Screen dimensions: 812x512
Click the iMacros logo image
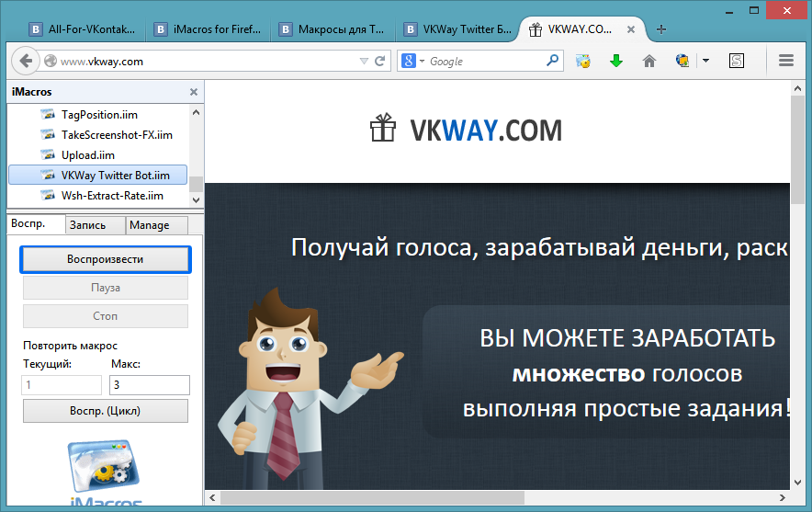(105, 472)
